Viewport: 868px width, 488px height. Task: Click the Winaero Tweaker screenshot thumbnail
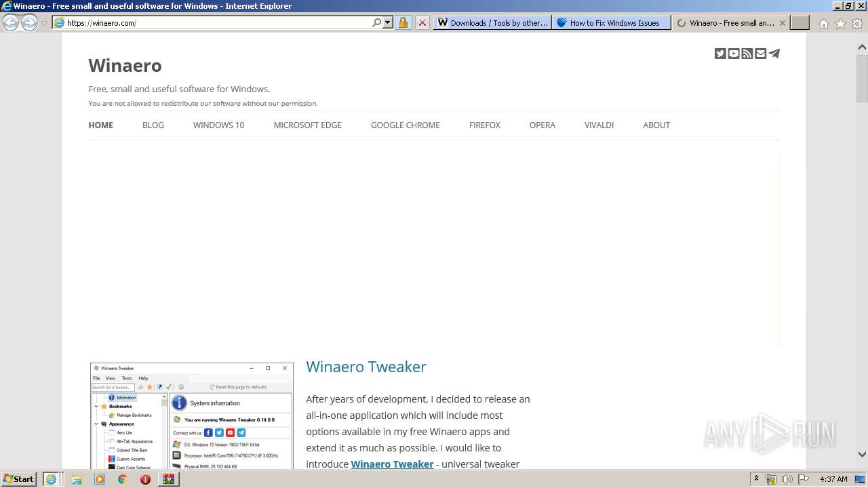tap(192, 415)
